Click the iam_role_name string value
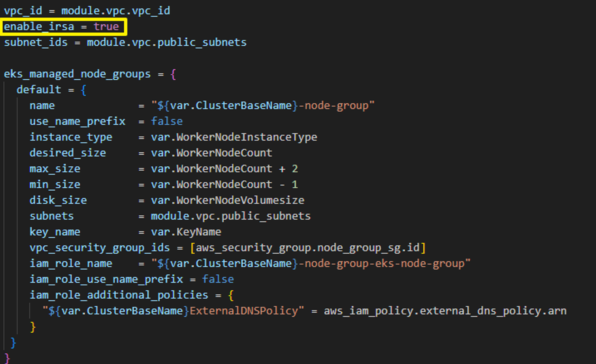596x364 pixels. pyautogui.click(x=310, y=264)
